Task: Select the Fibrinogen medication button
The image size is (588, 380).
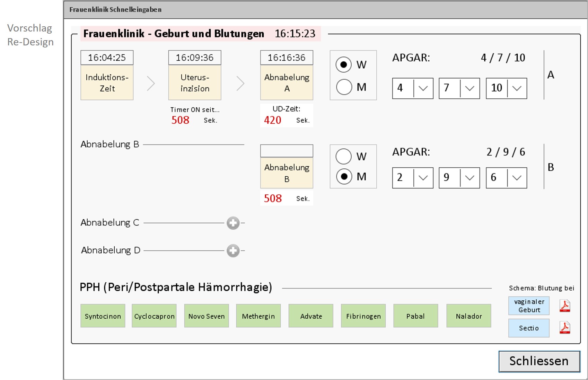Action: click(x=363, y=316)
